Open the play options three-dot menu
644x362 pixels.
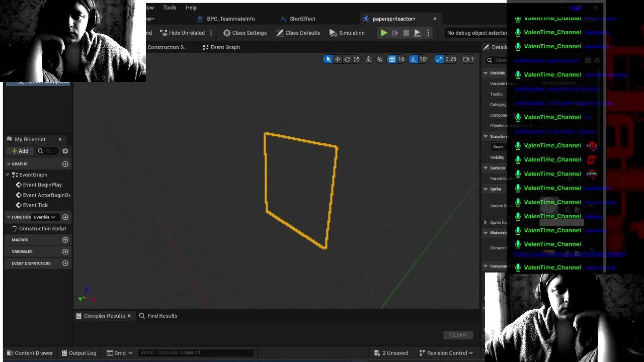[x=428, y=33]
